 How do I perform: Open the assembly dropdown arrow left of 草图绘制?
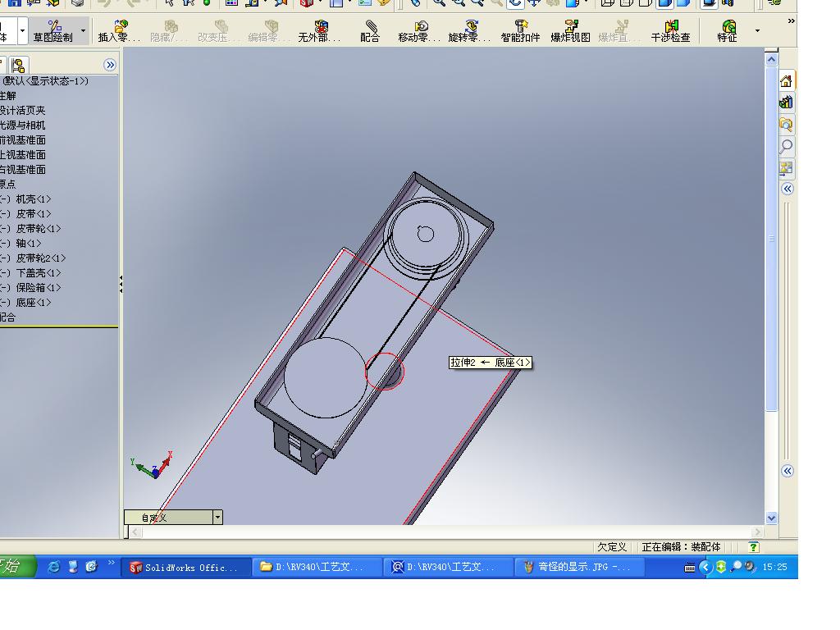pos(22,30)
